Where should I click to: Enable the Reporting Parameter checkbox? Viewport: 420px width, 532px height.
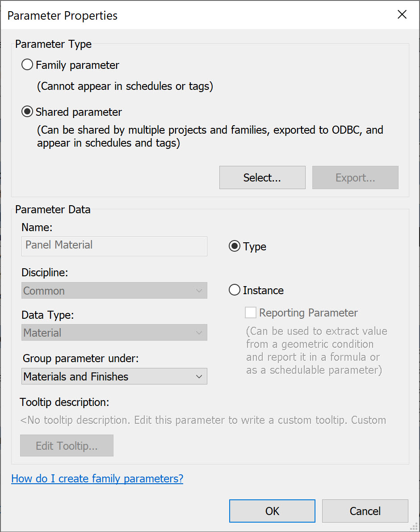(x=251, y=312)
